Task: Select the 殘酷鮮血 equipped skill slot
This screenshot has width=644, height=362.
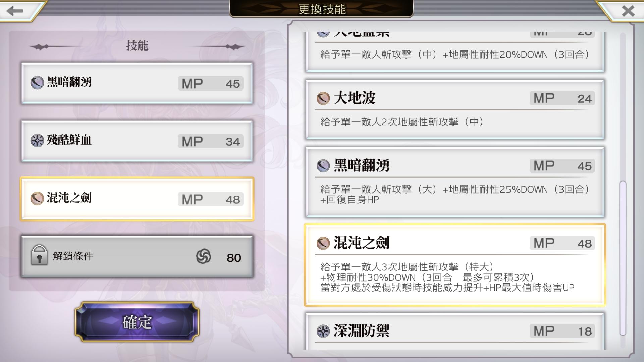Action: 137,141
